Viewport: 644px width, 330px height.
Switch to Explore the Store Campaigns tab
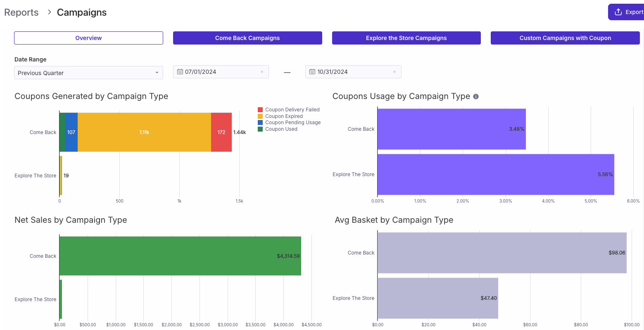(x=406, y=38)
